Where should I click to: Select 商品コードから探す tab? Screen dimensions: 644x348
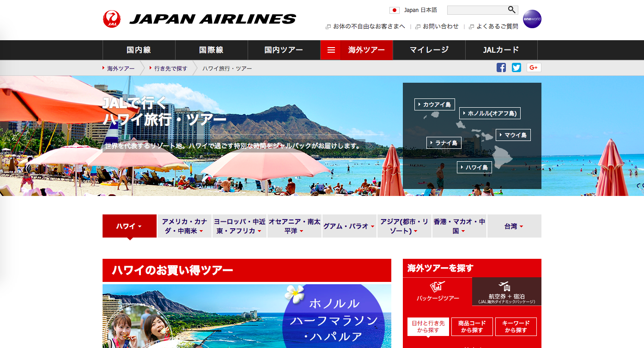point(472,327)
